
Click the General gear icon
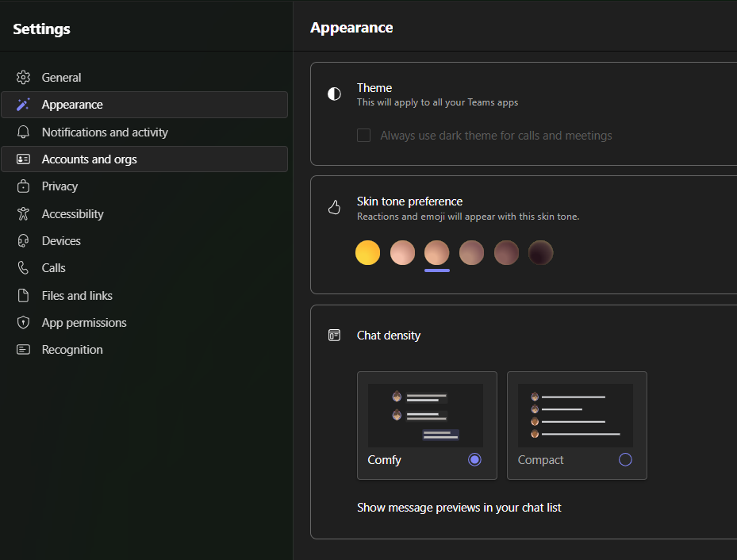coord(23,78)
